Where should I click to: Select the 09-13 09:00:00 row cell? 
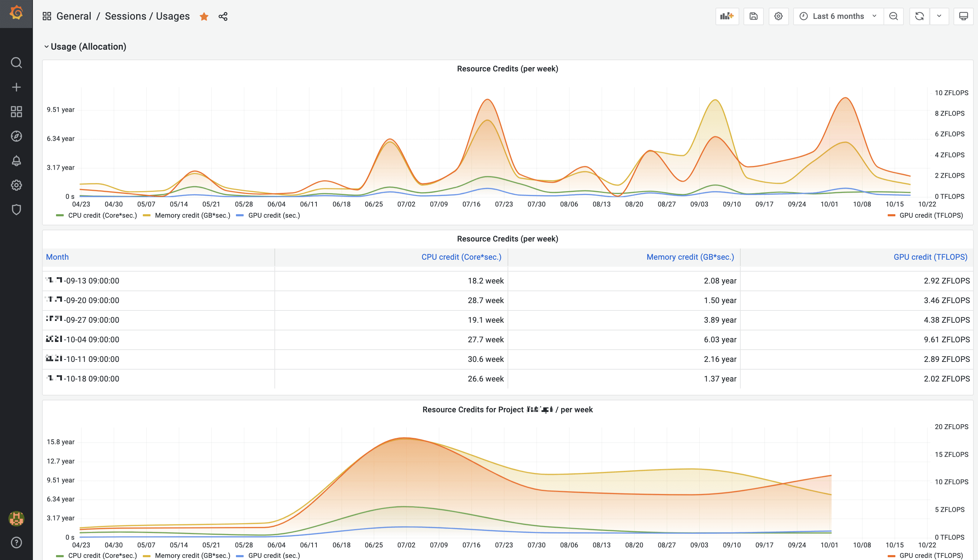point(159,281)
